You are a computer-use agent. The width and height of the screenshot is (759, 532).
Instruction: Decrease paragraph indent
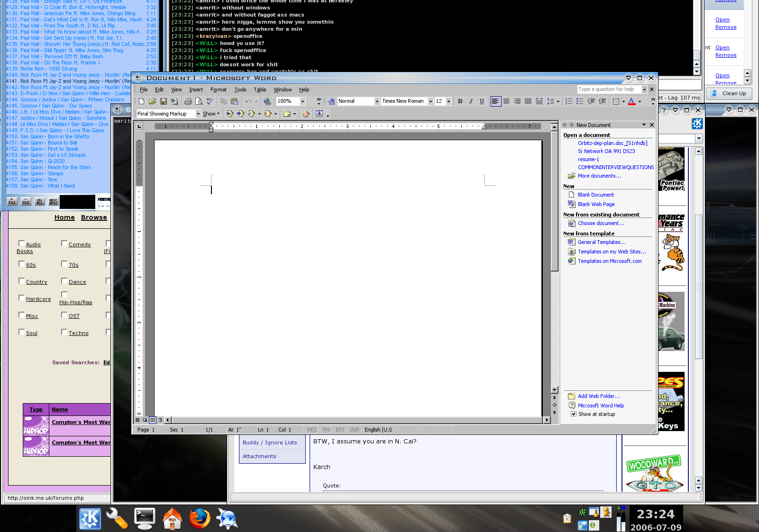click(x=591, y=101)
